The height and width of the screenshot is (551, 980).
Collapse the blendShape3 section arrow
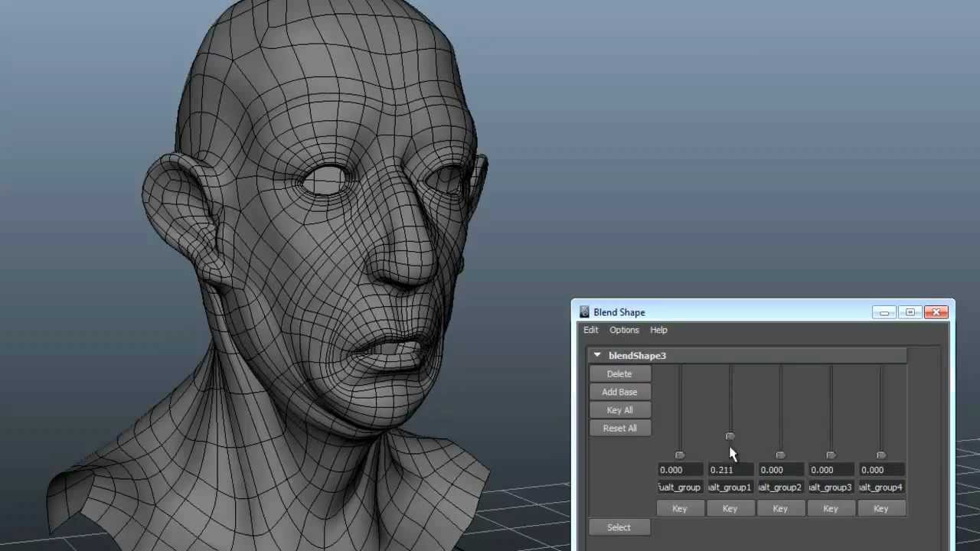[x=597, y=355]
